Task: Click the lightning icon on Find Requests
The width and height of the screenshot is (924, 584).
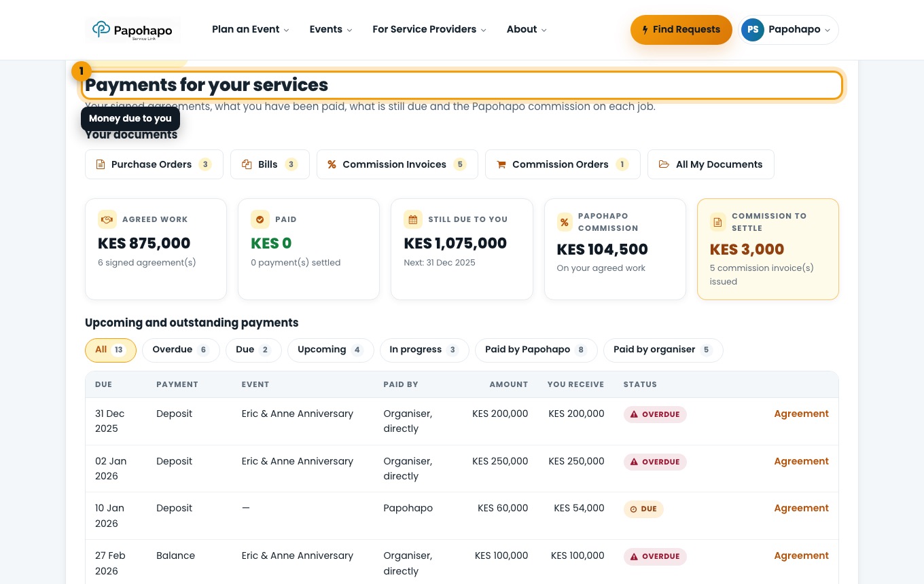Action: point(645,30)
